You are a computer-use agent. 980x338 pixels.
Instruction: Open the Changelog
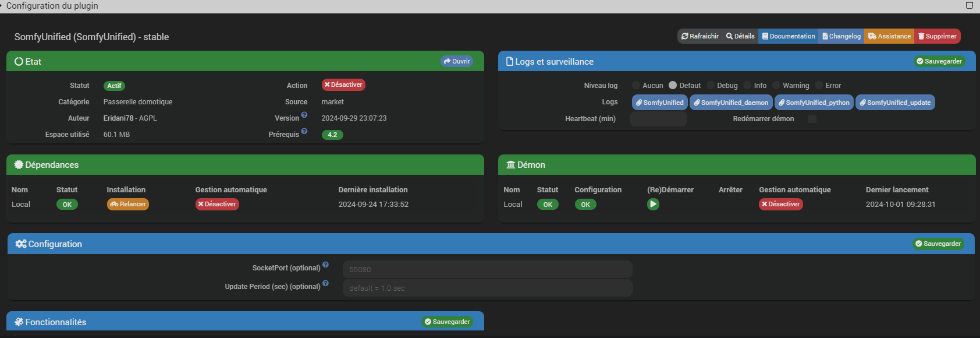(841, 36)
